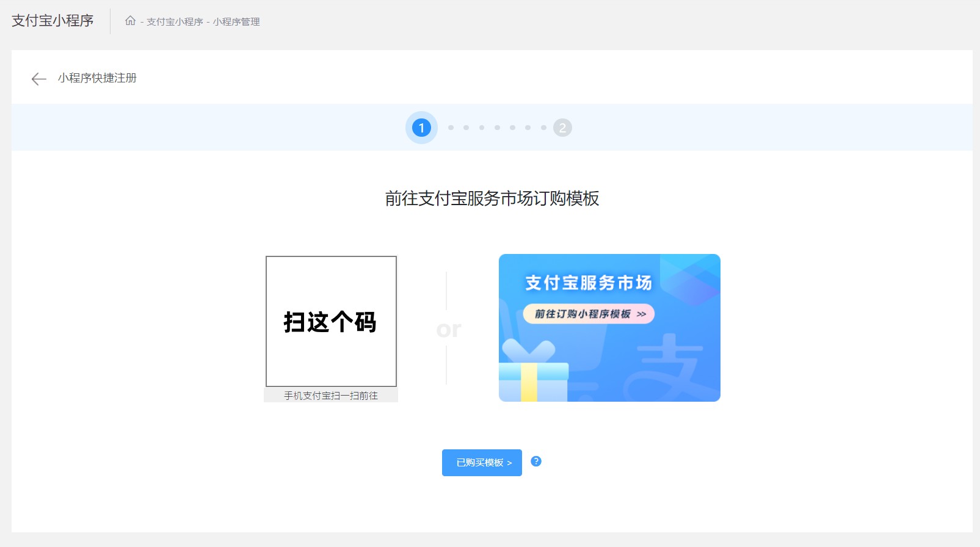Open the 支付宝小程序 breadcrumb link
The width and height of the screenshot is (980, 547).
[x=175, y=21]
